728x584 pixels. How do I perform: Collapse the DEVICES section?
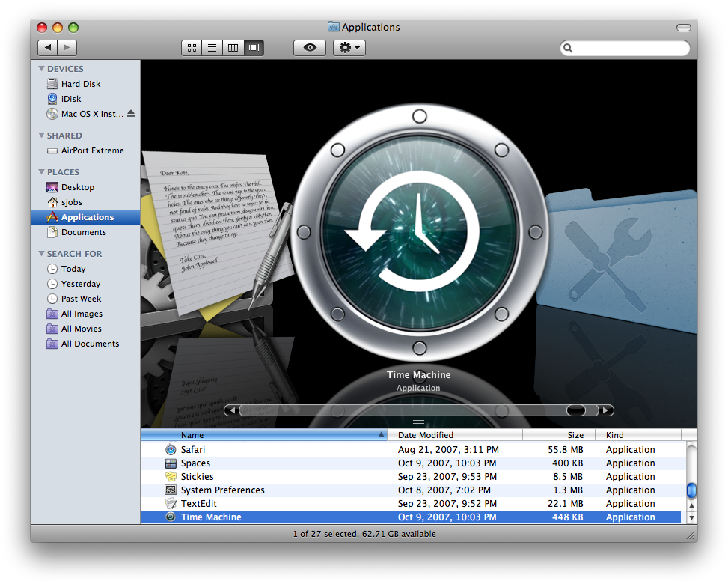[42, 69]
